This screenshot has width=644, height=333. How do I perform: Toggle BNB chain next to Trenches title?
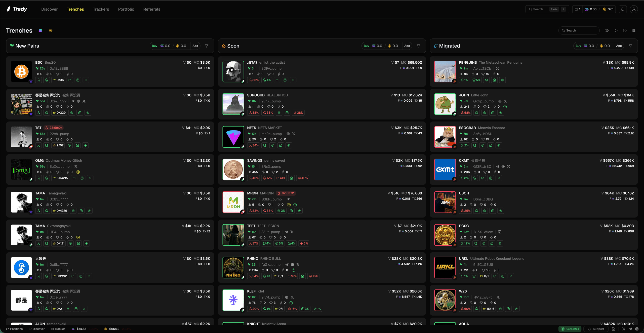pyautogui.click(x=51, y=30)
